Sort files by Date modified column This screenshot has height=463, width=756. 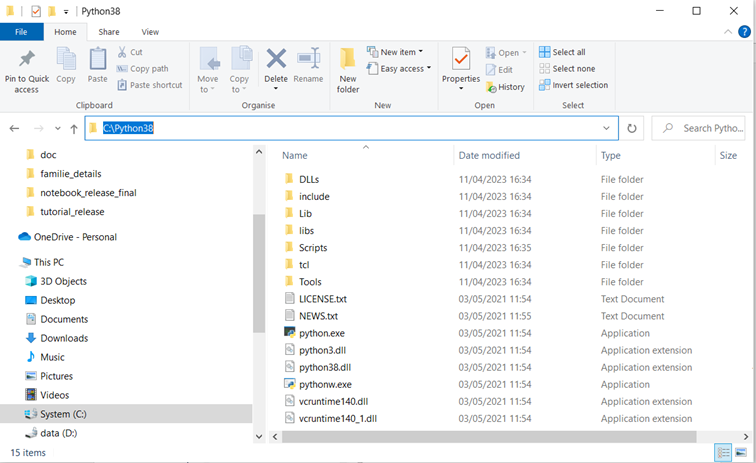489,155
